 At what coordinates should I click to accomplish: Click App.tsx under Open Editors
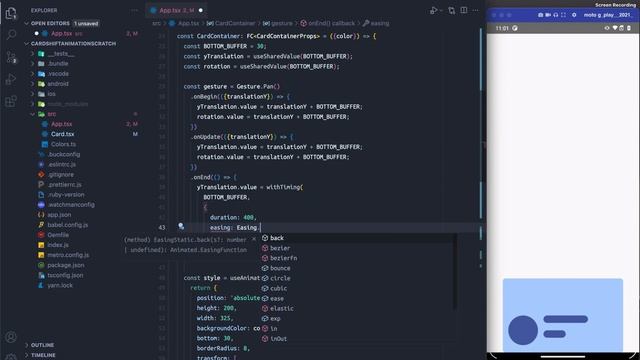pos(61,33)
